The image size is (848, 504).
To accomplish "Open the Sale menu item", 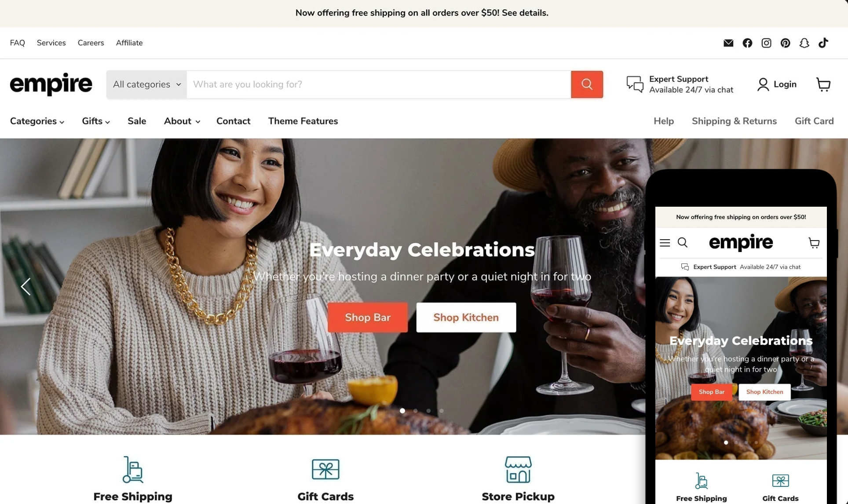I will [137, 121].
